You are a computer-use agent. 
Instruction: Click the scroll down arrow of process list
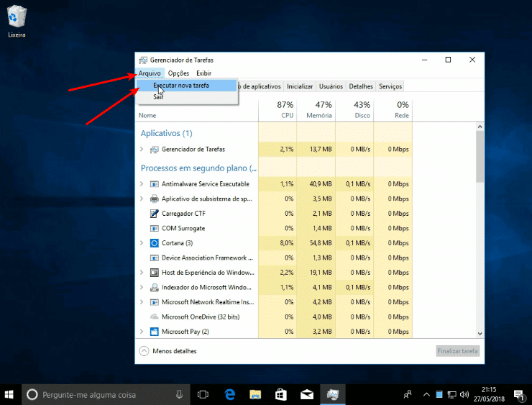click(x=480, y=333)
